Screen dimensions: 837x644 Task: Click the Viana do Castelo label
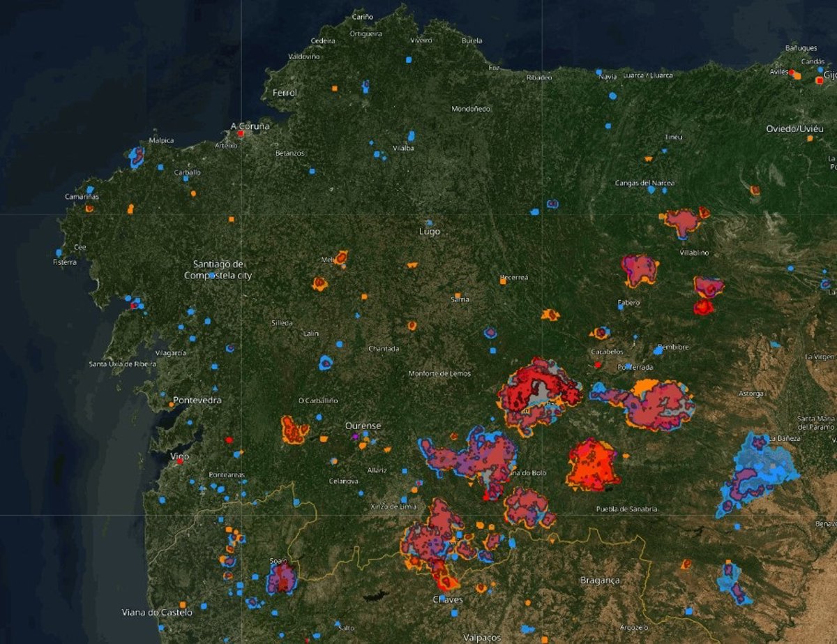click(x=157, y=613)
